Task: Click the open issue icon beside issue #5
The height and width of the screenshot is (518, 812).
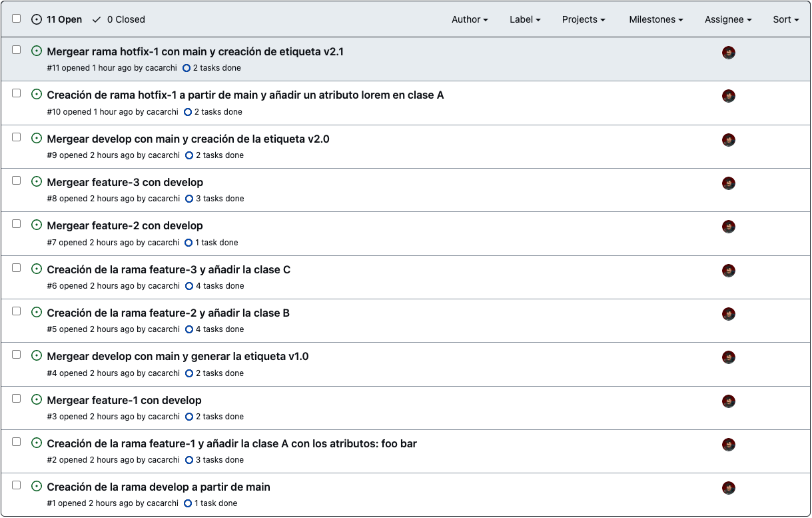Action: point(37,312)
